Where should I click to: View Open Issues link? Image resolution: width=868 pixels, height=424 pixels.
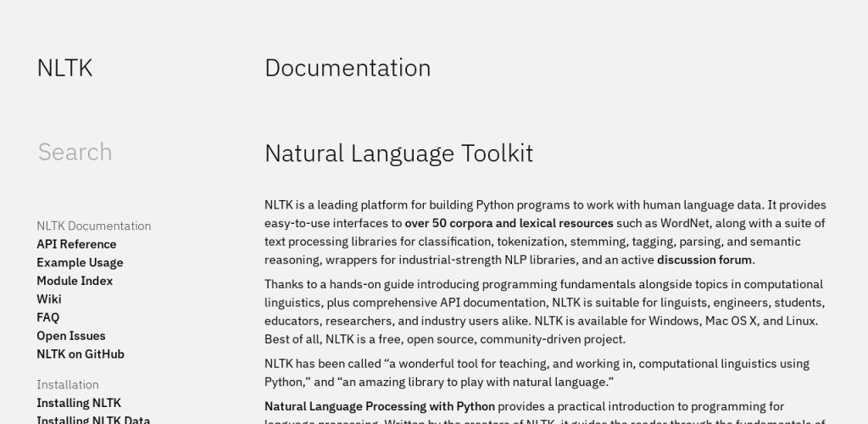click(71, 336)
